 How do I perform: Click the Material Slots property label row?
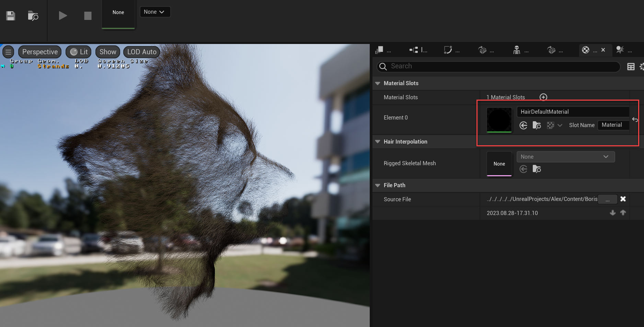(401, 97)
